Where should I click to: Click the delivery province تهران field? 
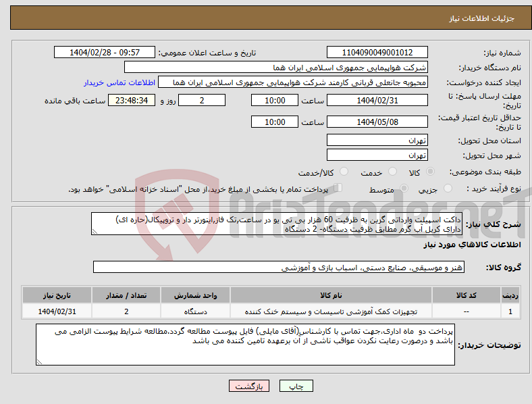pyautogui.click(x=377, y=140)
